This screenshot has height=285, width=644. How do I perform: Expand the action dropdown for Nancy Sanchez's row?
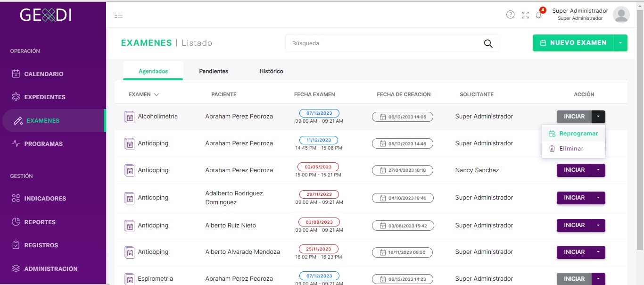pos(598,170)
